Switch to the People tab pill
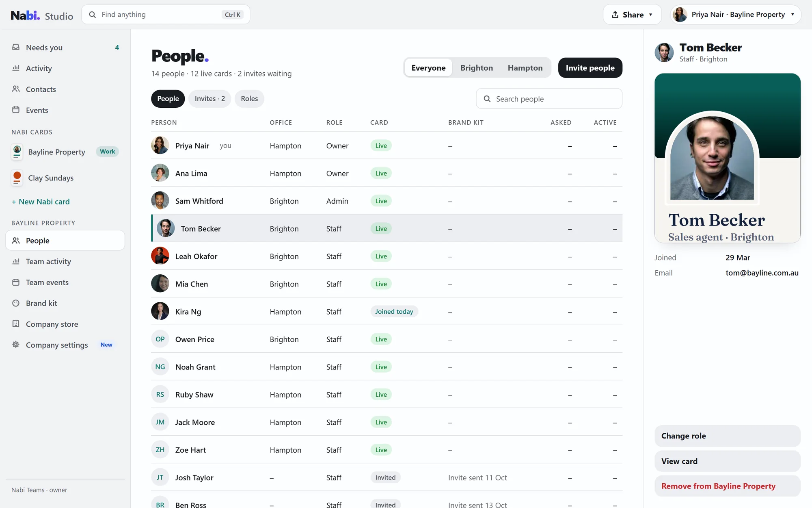 [x=168, y=99]
